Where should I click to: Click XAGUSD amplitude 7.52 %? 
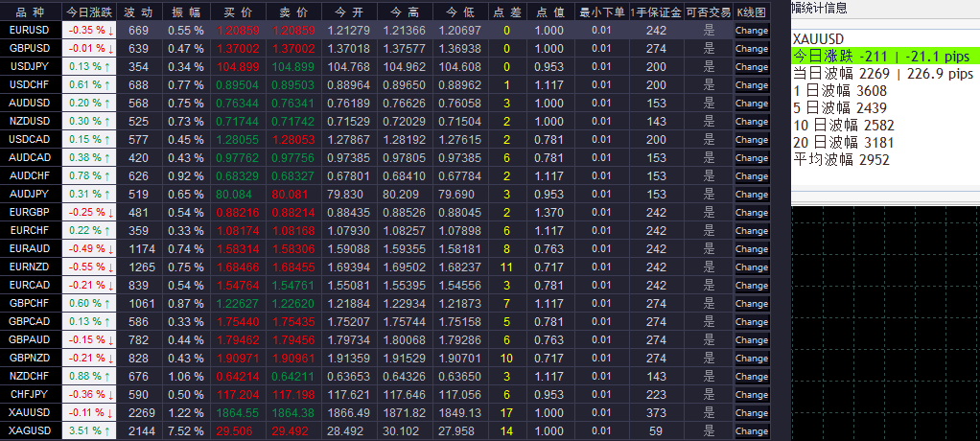(185, 431)
